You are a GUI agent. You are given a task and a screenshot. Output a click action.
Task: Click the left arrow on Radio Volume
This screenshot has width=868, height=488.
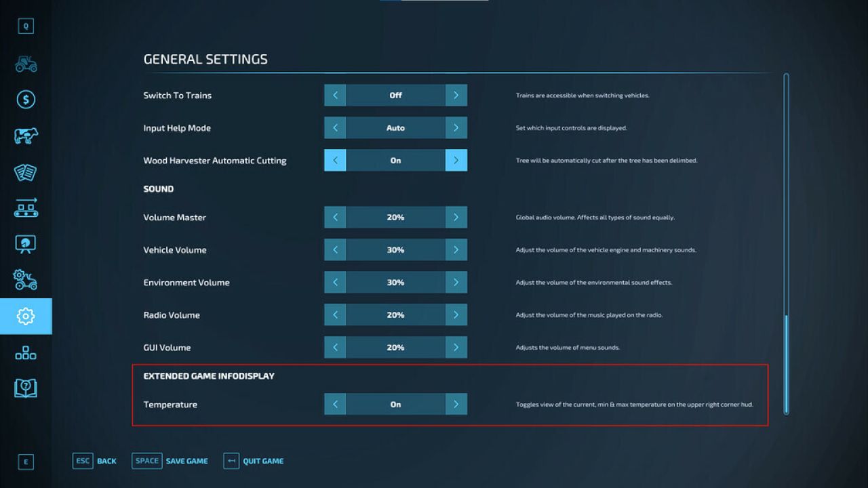(x=334, y=314)
